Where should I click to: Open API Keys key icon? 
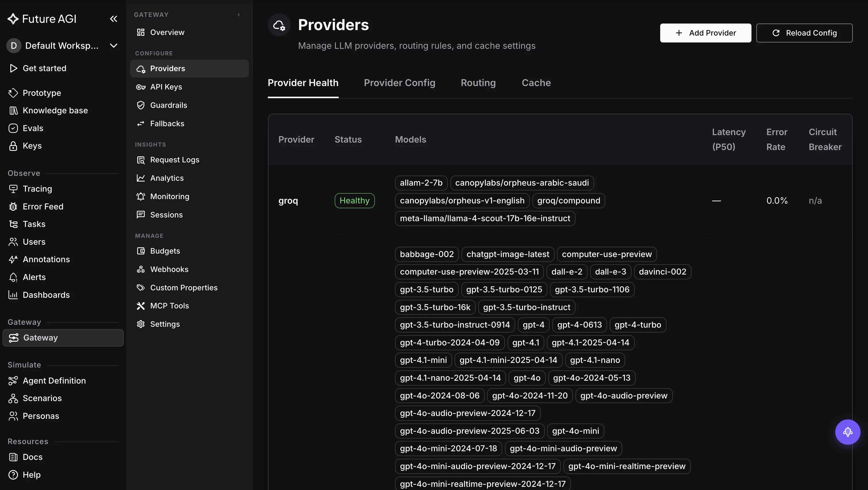click(x=141, y=87)
